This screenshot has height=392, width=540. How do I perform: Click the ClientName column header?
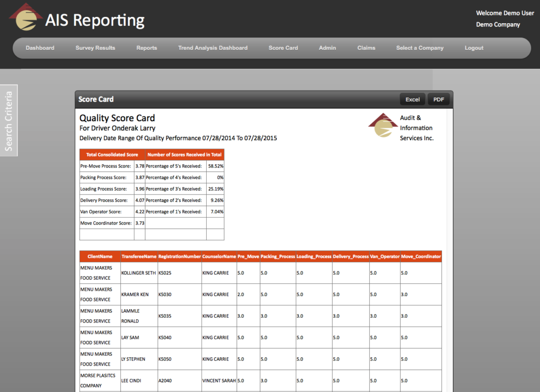[x=100, y=257]
